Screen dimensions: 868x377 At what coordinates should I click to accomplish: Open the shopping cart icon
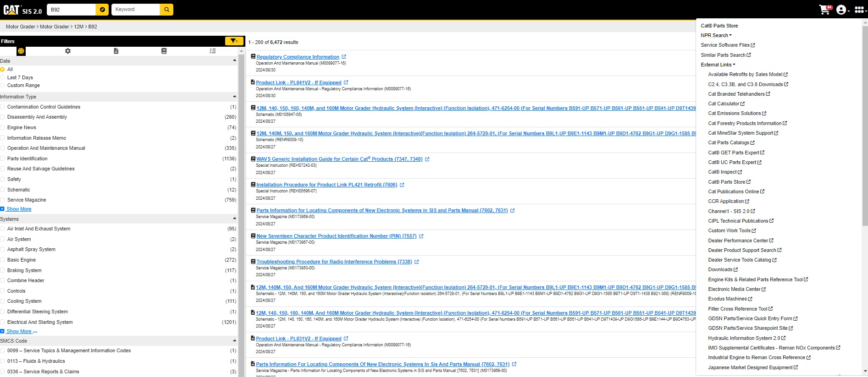tap(824, 10)
